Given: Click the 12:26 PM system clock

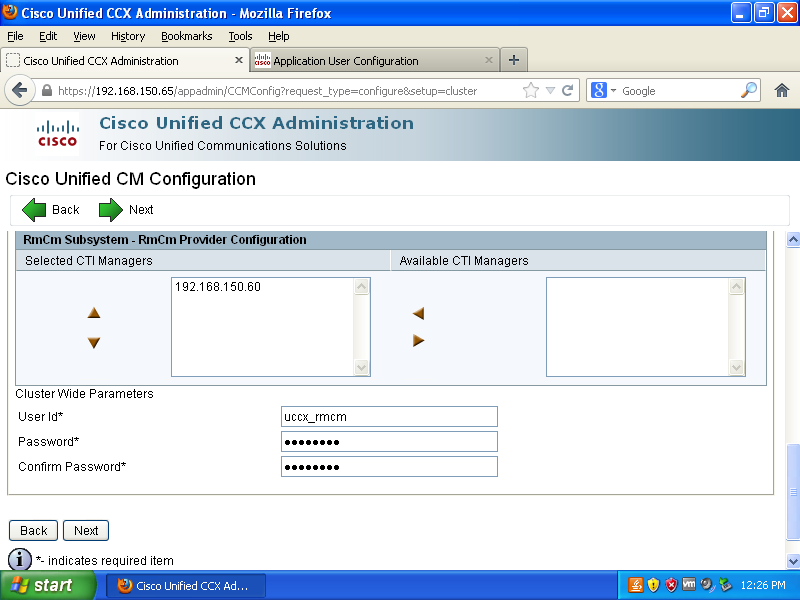Looking at the screenshot, I should 763,585.
